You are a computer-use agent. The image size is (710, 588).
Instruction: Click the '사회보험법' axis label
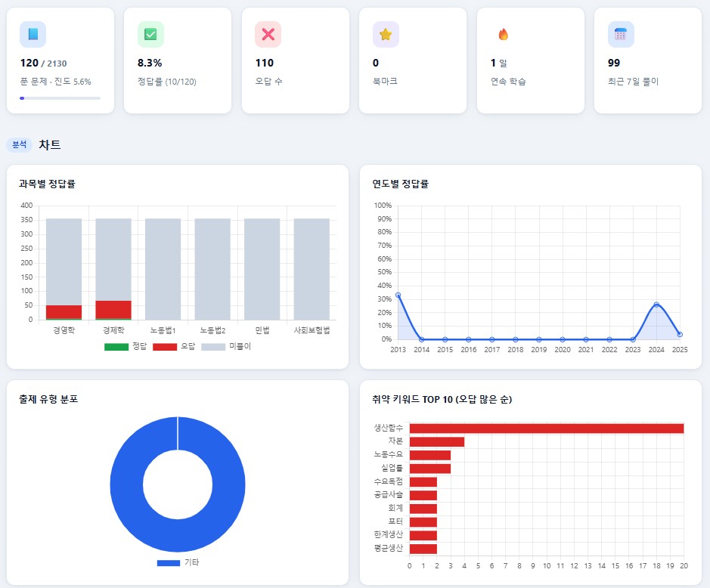click(x=312, y=330)
